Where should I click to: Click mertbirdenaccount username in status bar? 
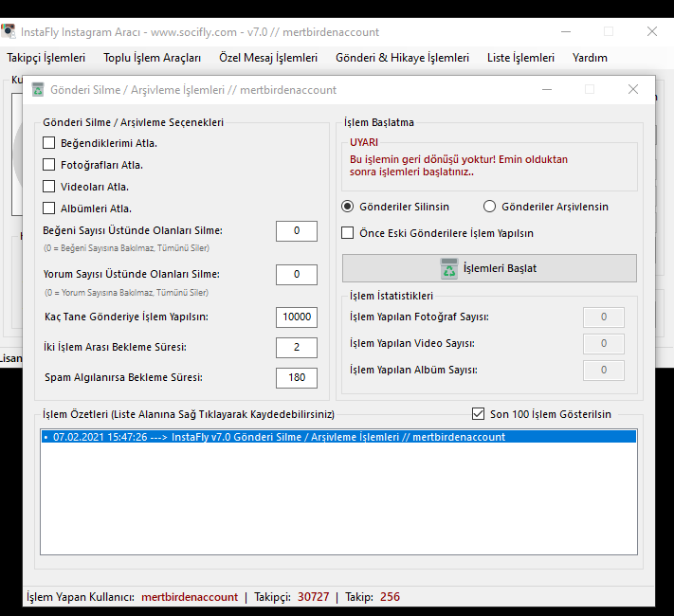point(190,597)
